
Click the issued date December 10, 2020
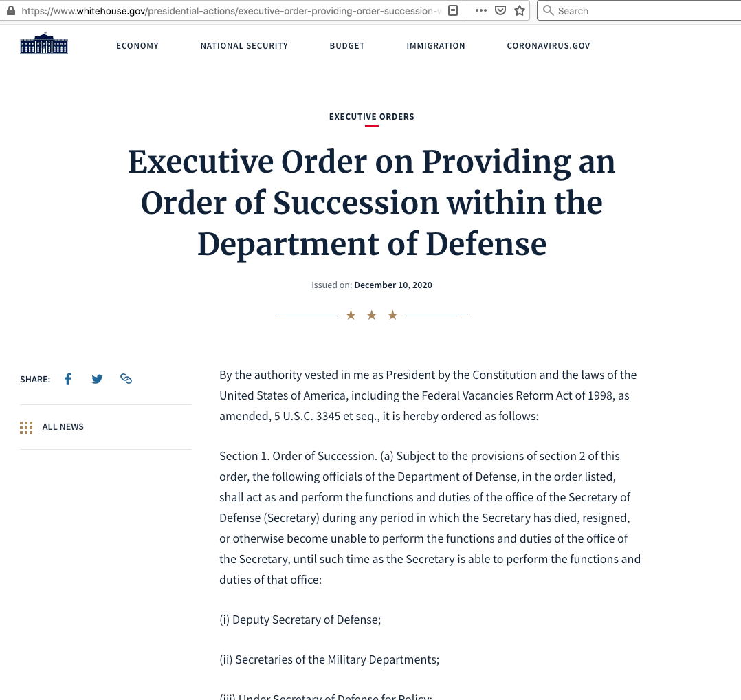click(393, 285)
